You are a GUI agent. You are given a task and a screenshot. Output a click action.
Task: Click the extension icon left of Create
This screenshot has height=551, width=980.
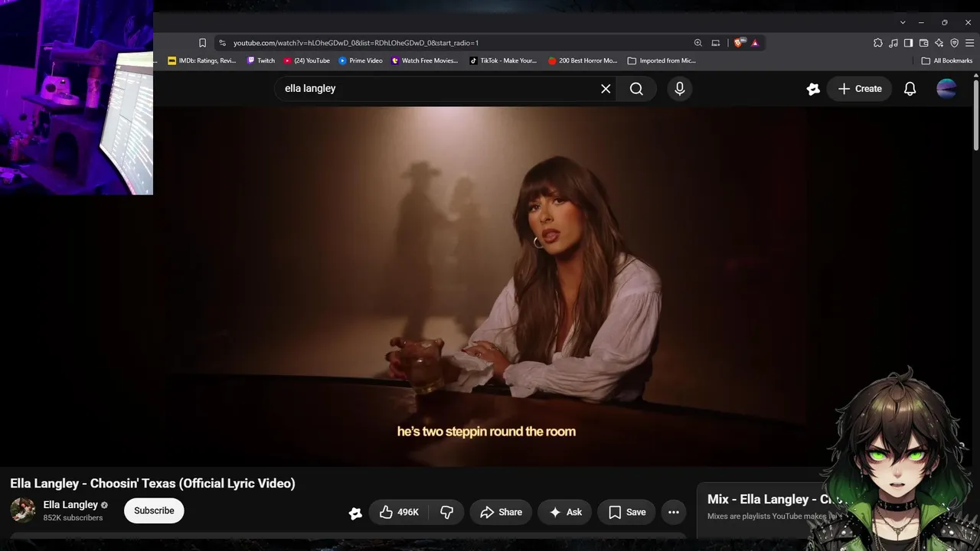[x=813, y=89]
